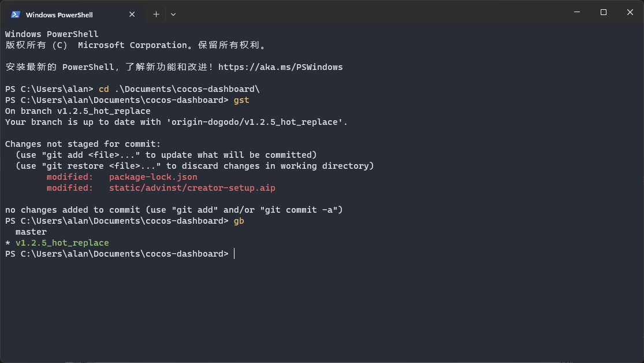Place cursor at the last empty prompt
This screenshot has width=644, height=363.
coord(234,254)
